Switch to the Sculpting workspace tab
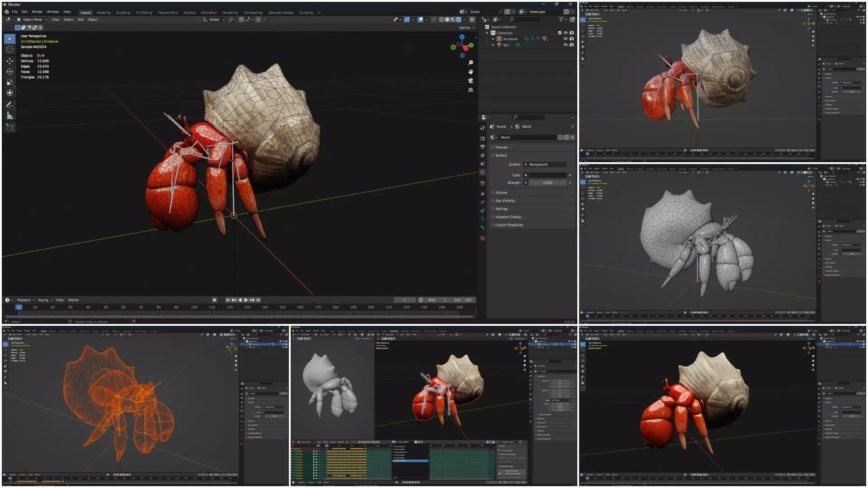 (123, 13)
